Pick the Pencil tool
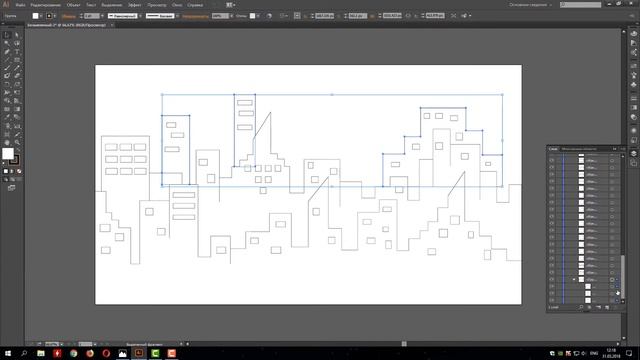The width and height of the screenshot is (640, 360). [17, 68]
